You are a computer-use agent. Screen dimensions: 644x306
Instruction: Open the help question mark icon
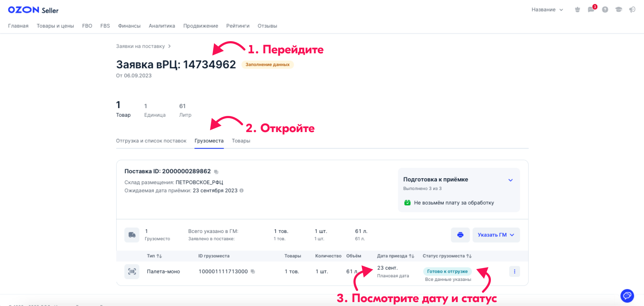tap(605, 10)
